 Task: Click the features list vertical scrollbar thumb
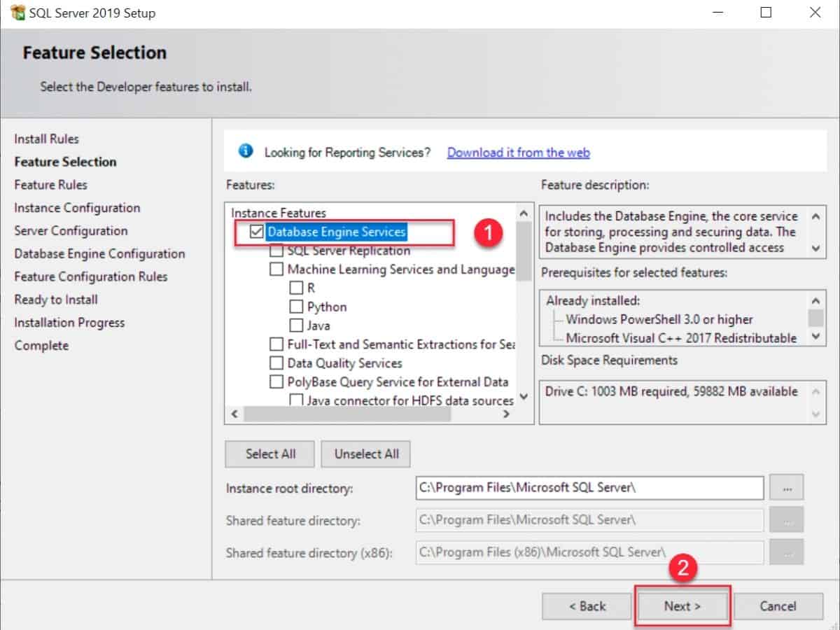tap(524, 251)
